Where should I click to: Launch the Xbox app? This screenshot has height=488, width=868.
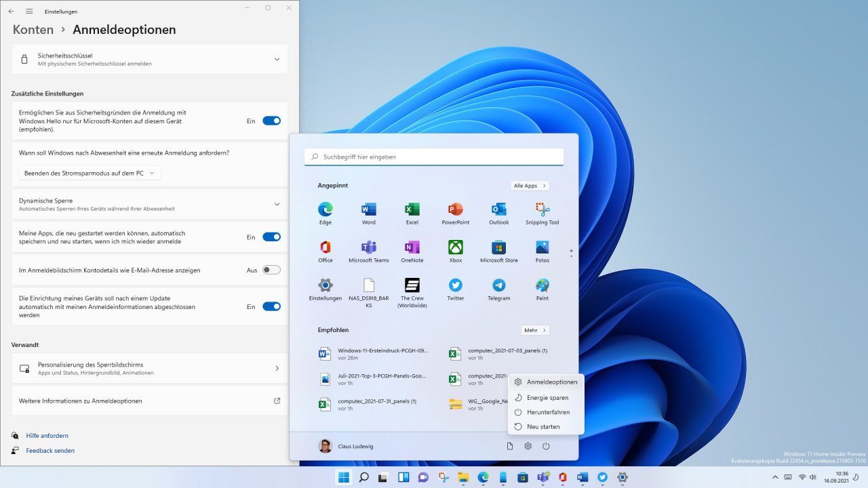click(x=456, y=251)
